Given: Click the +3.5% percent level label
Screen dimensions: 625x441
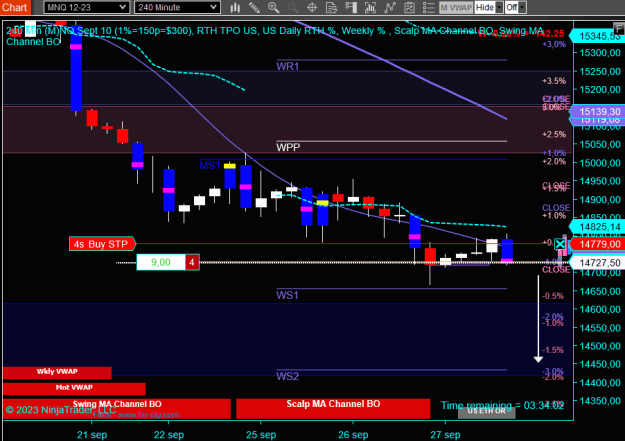Looking at the screenshot, I should (554, 81).
